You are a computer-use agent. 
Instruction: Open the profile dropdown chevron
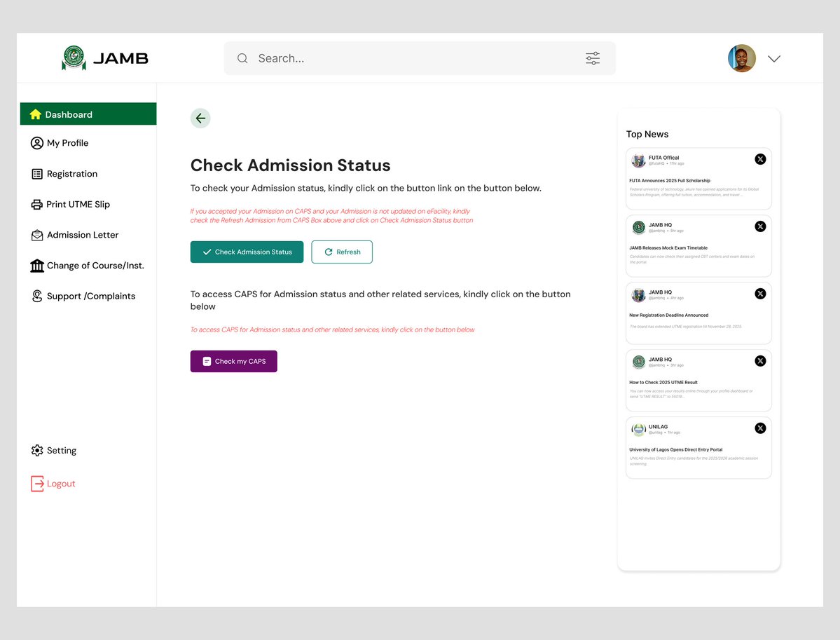click(x=774, y=59)
